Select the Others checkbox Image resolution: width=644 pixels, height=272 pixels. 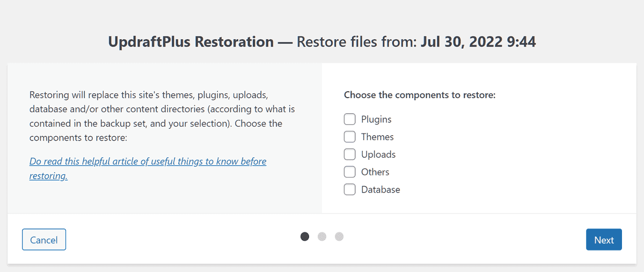(x=350, y=172)
